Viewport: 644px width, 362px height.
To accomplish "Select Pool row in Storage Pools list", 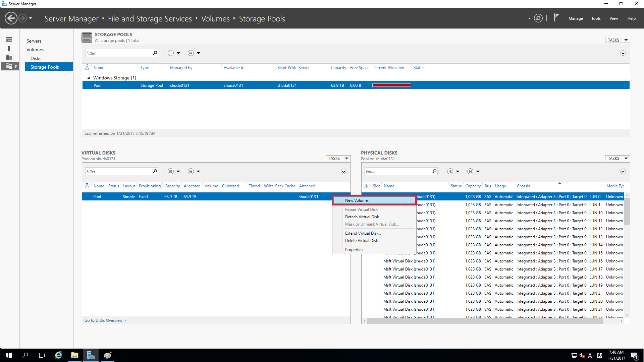I will coord(356,85).
